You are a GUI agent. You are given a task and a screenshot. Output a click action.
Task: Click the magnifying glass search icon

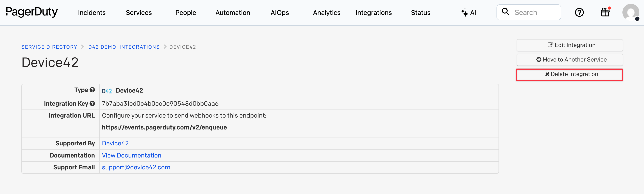(506, 12)
